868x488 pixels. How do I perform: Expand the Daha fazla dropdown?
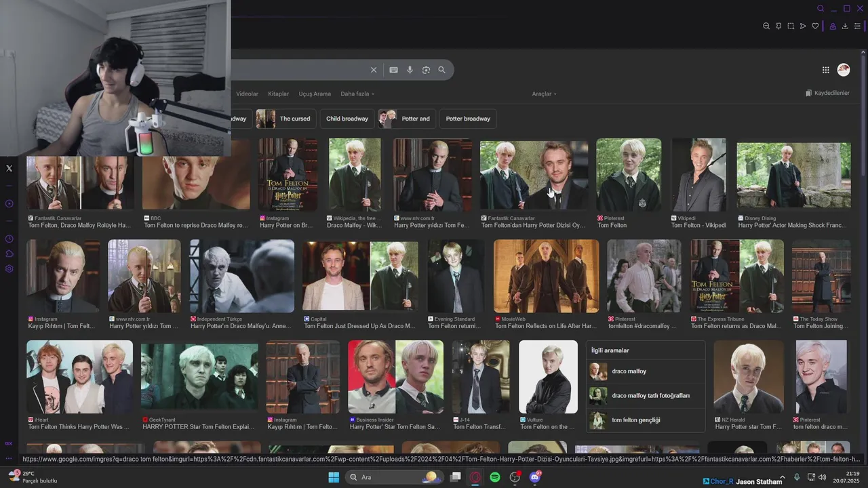tap(357, 94)
